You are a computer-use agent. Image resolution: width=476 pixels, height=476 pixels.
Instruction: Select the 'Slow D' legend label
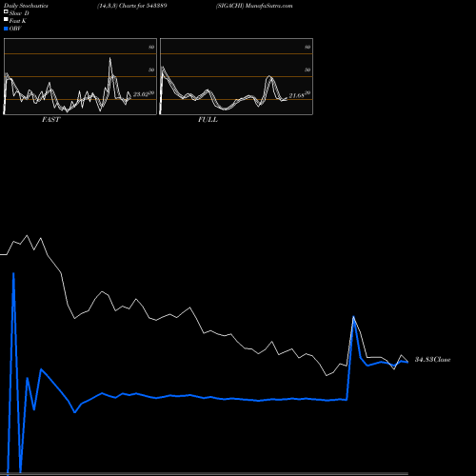pyautogui.click(x=19, y=13)
